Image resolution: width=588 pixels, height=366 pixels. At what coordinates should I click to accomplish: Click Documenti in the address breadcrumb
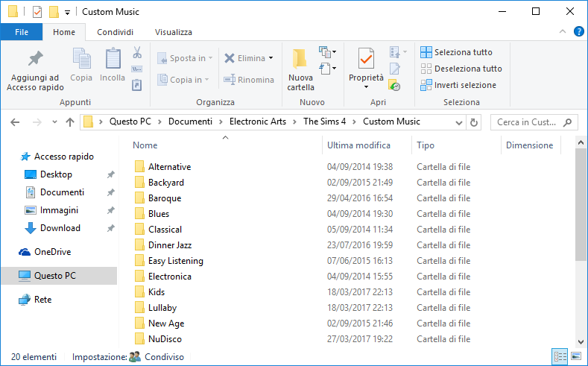click(x=190, y=122)
